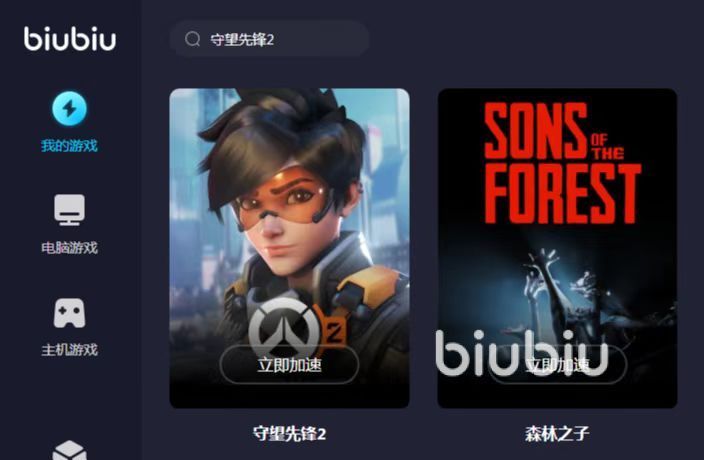Screen dimensions: 704x460
Task: Click the biubiu logo in the sidebar
Action: [70, 38]
